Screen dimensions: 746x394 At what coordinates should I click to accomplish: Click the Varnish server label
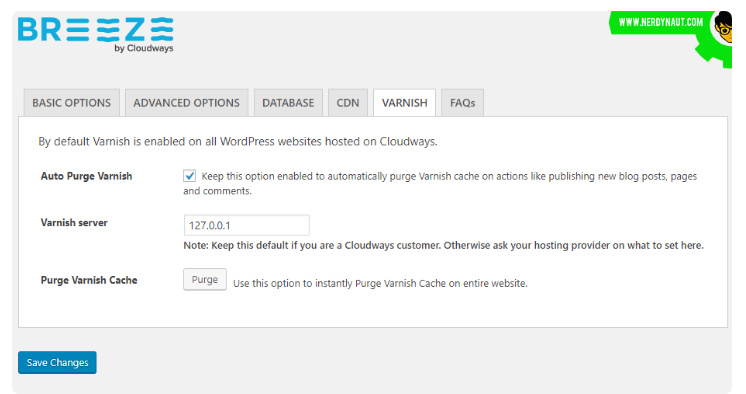tap(74, 223)
